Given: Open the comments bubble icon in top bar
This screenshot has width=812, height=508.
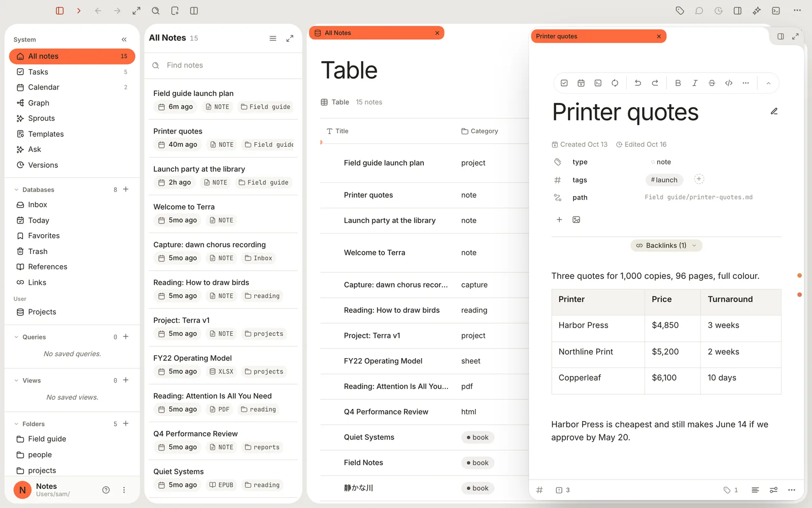Looking at the screenshot, I should (699, 11).
